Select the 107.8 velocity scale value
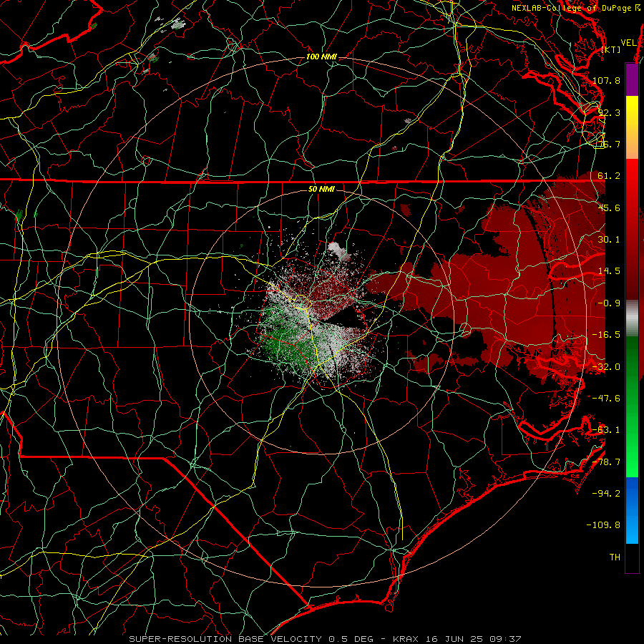 [x=606, y=80]
